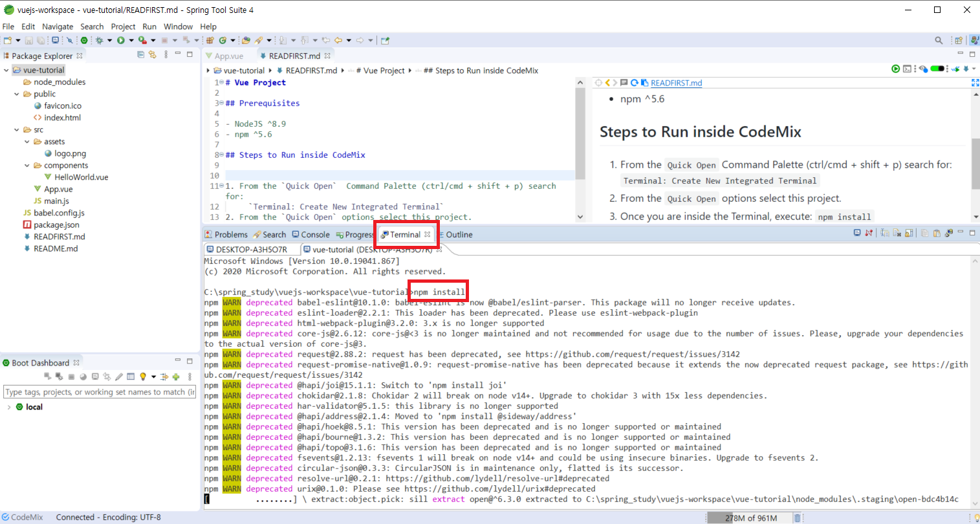Select the DESKTOP-A3H5O7R terminal session tab
Viewport: 980px width, 524px height.
pos(251,248)
